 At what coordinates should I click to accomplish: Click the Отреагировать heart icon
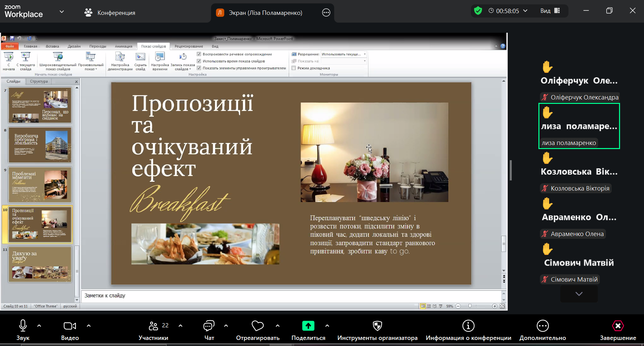[x=257, y=326]
